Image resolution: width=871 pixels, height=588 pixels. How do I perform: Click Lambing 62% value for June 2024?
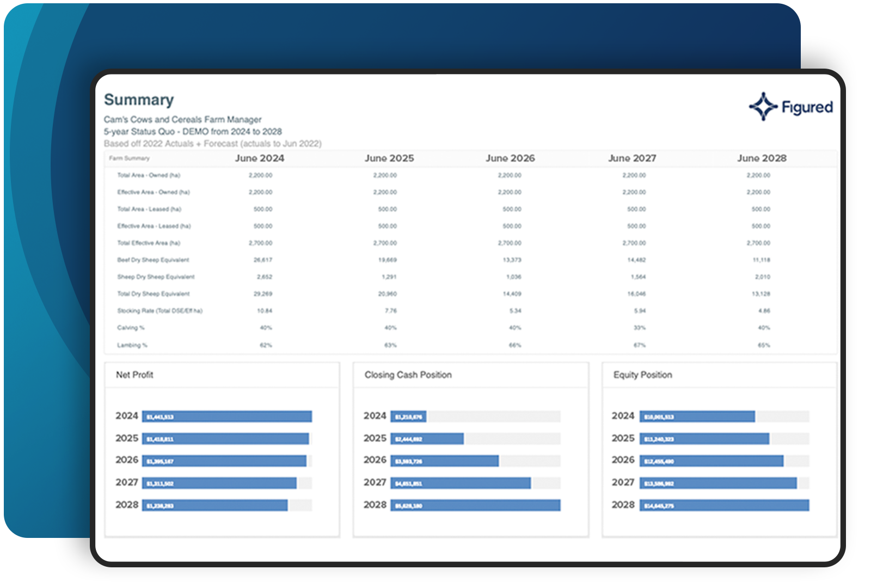pyautogui.click(x=266, y=345)
